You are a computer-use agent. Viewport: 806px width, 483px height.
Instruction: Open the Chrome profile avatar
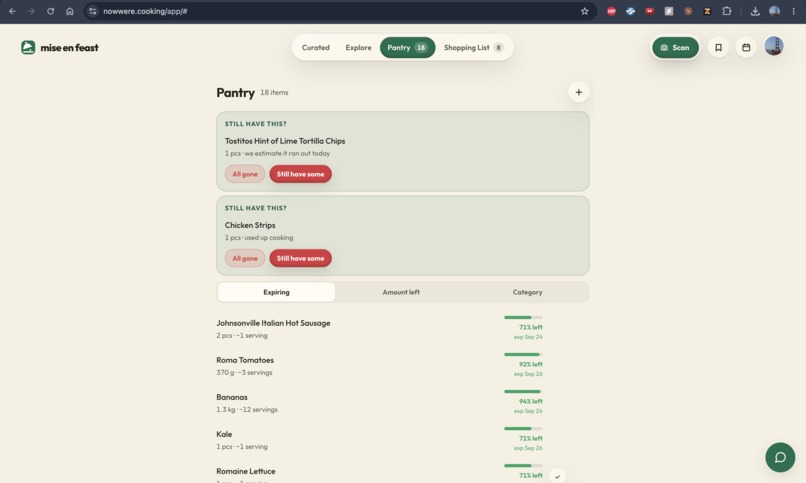click(774, 11)
